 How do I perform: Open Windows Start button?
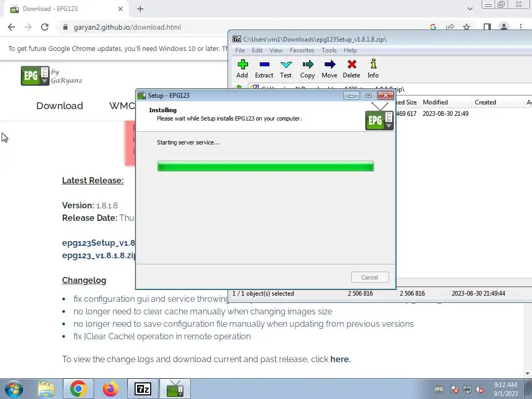coord(14,389)
